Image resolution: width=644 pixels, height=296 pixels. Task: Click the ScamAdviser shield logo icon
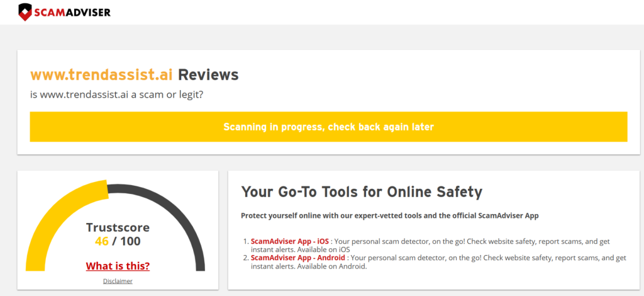coord(26,11)
